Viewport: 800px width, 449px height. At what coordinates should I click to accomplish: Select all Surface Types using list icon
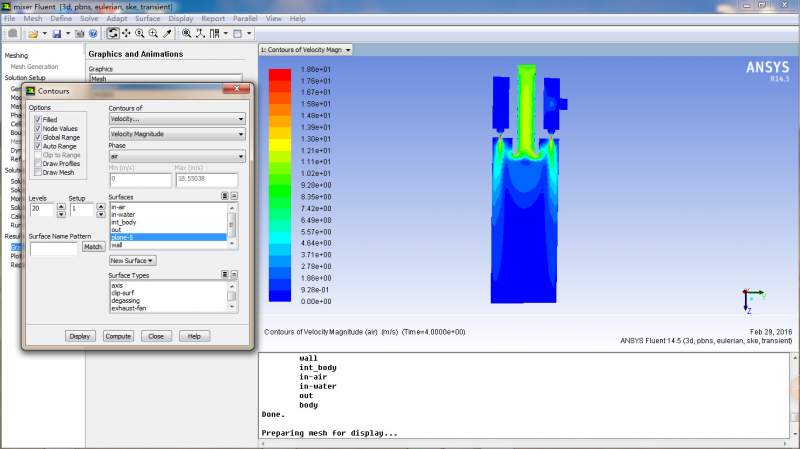pyautogui.click(x=224, y=275)
